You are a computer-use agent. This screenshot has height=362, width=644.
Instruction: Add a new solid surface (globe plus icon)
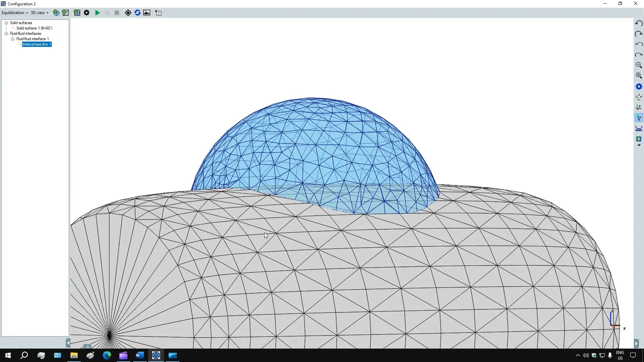pos(56,13)
